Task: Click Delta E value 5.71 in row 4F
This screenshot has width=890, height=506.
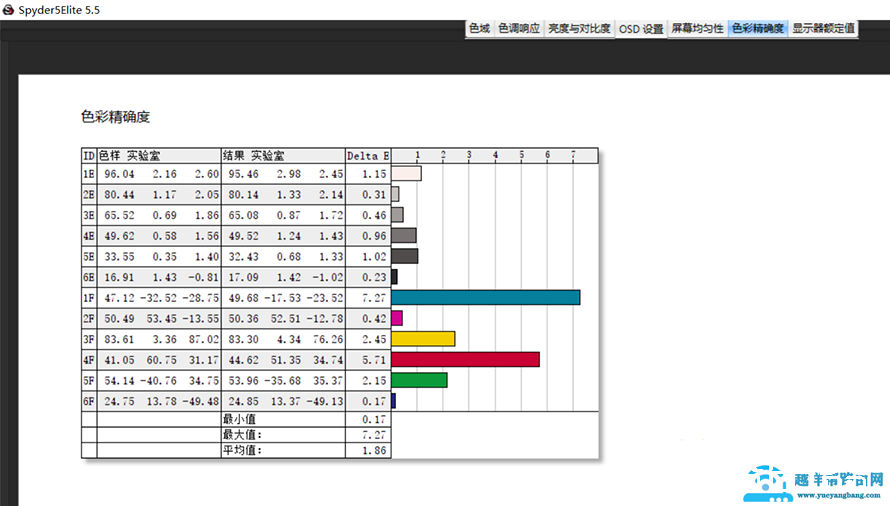Action: pos(374,360)
